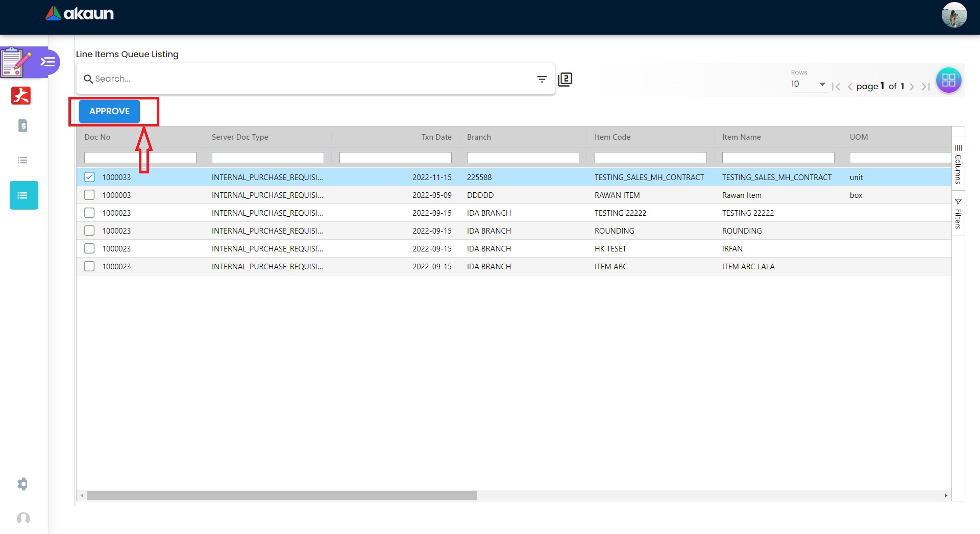The image size is (980, 534).
Task: Click the user profile avatar
Action: (954, 15)
